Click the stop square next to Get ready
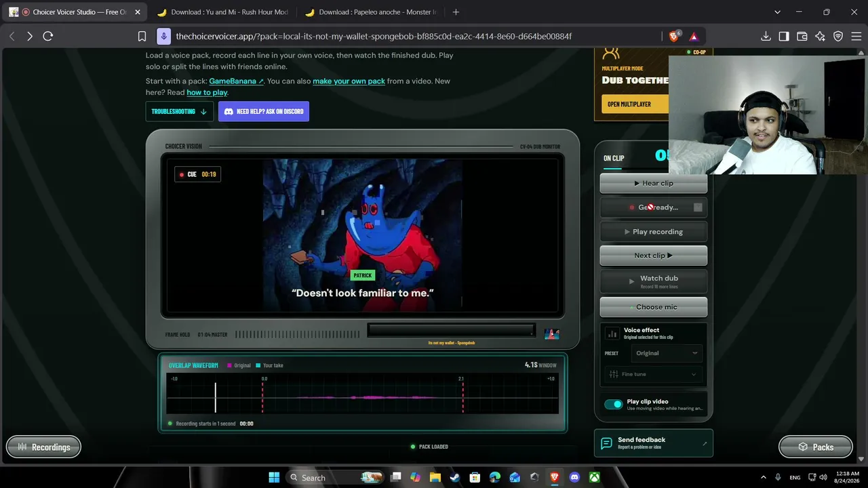868x488 pixels. (698, 207)
